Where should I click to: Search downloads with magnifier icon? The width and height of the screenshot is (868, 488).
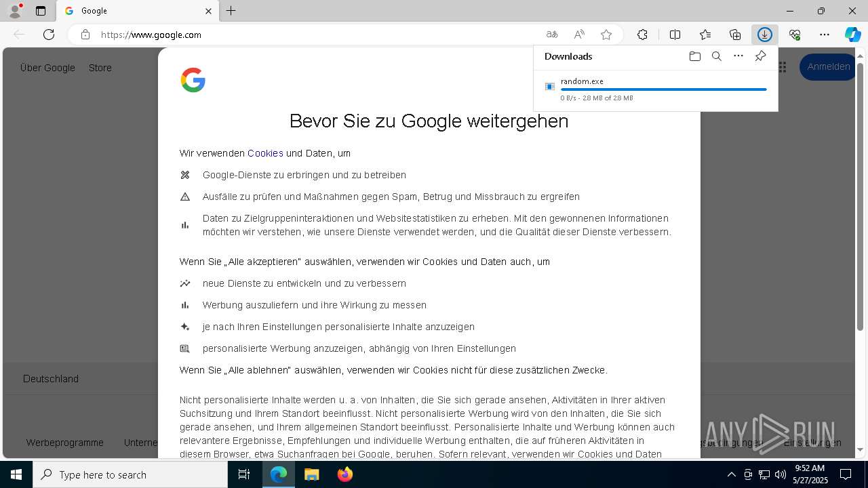tap(716, 56)
